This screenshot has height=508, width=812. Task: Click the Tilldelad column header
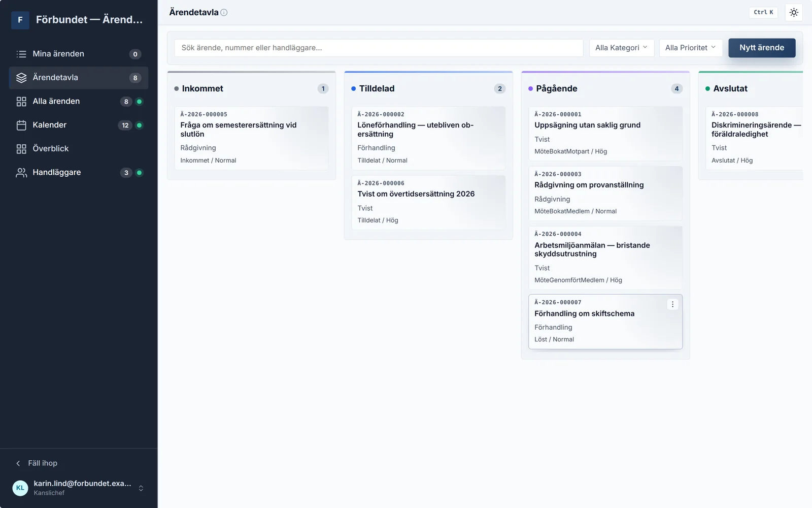pyautogui.click(x=428, y=88)
